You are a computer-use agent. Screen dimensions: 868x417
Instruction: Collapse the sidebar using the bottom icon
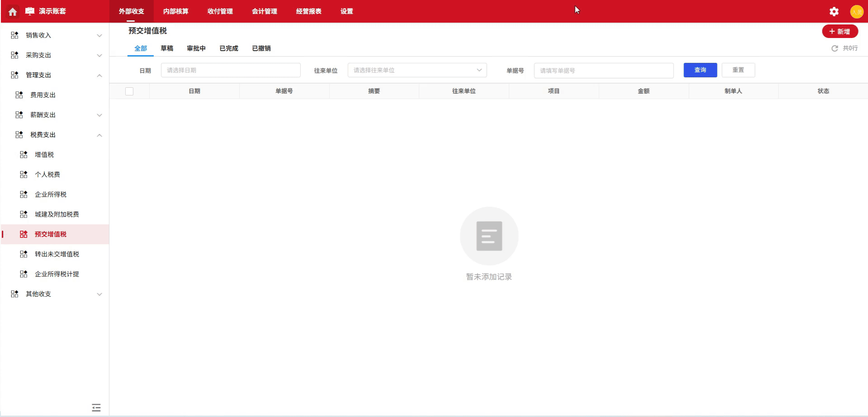(96, 408)
